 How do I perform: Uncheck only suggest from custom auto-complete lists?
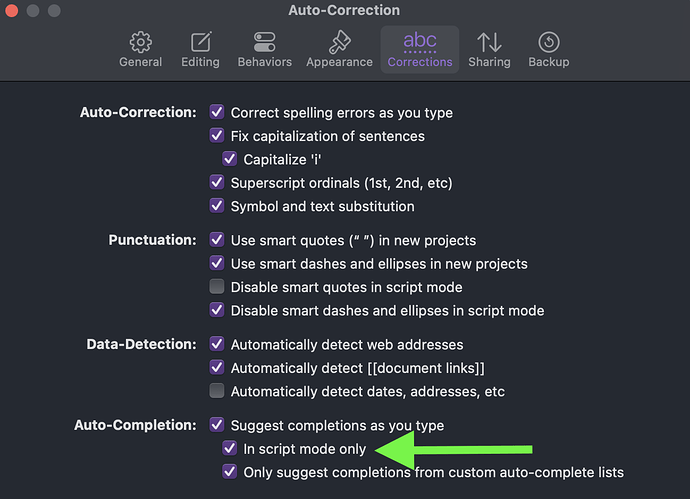229,472
